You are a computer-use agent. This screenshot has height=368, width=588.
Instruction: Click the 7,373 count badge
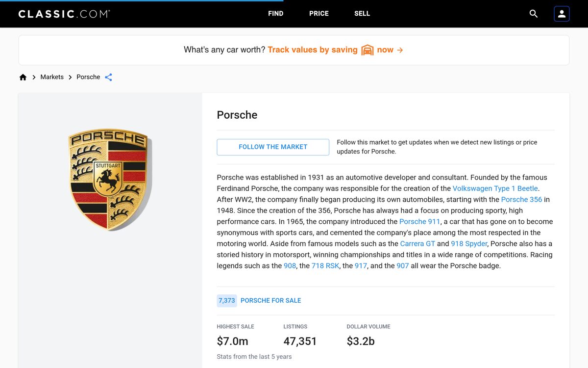[227, 301]
